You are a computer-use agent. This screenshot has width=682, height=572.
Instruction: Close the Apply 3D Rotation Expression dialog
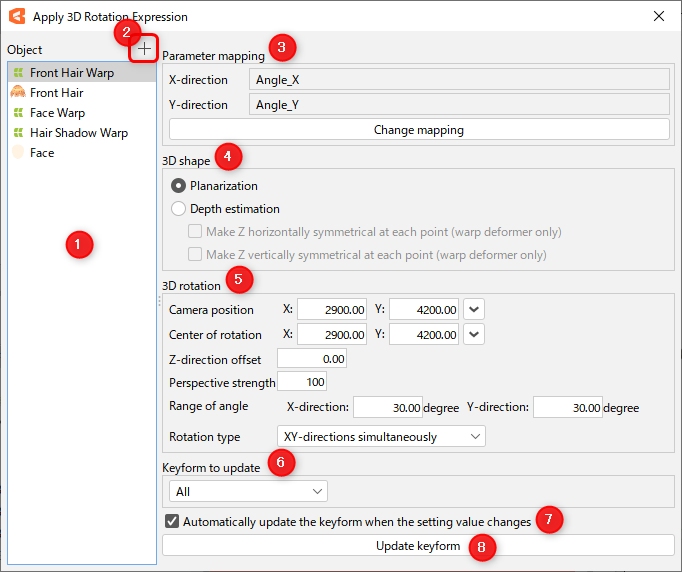(658, 17)
